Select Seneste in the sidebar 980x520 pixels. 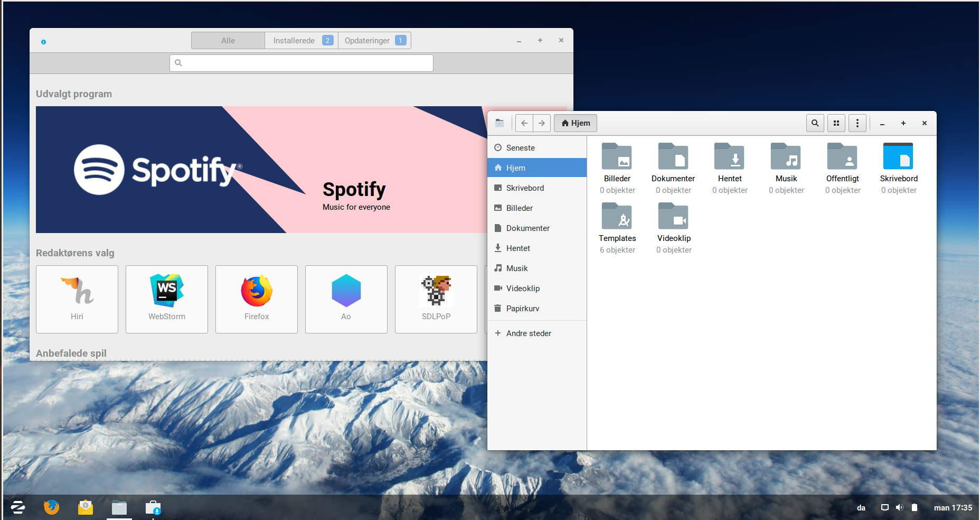(x=537, y=148)
